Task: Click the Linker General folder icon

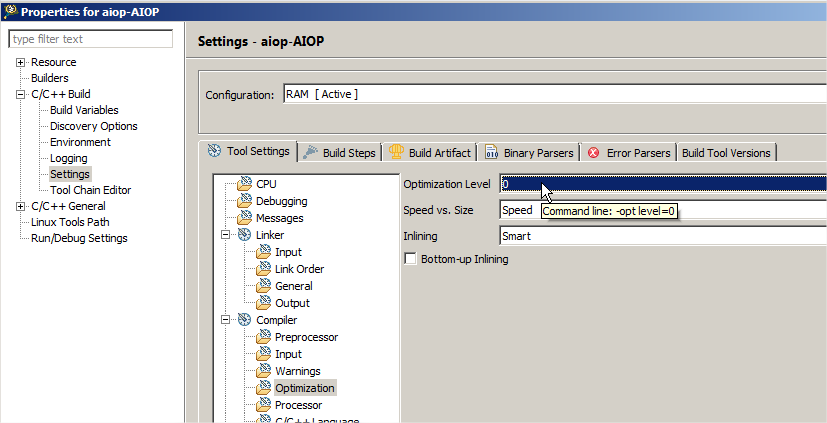Action: 264,285
